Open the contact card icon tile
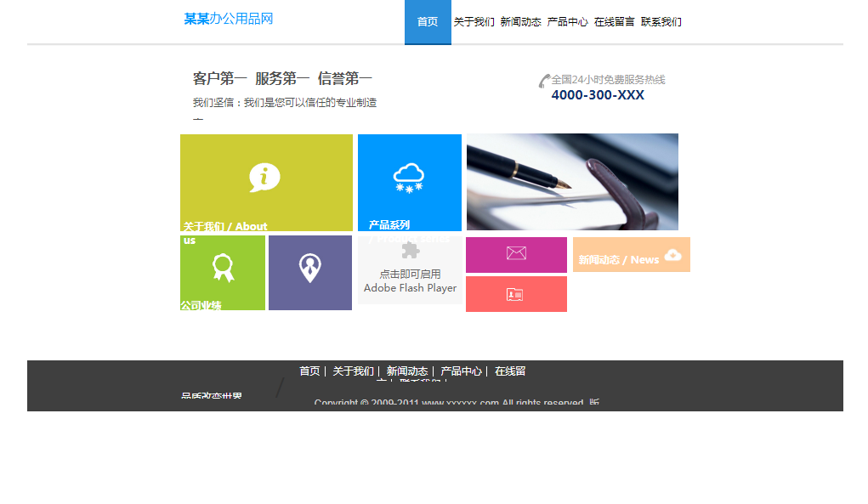Image resolution: width=868 pixels, height=504 pixels. (x=515, y=294)
